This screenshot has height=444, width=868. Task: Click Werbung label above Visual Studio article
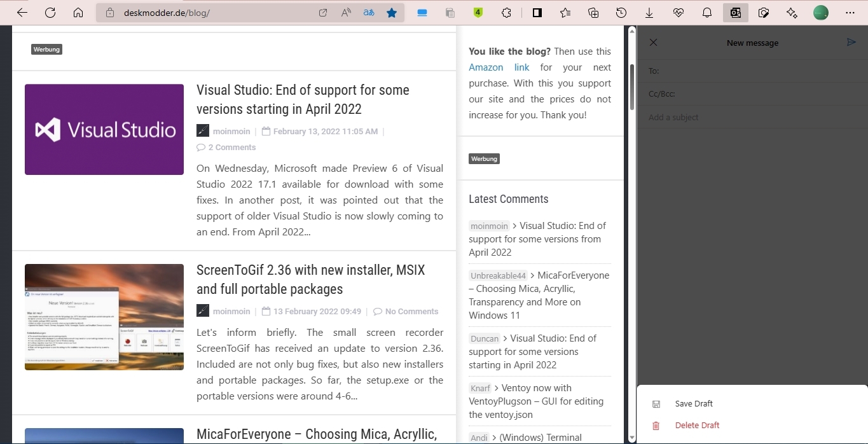coord(46,49)
